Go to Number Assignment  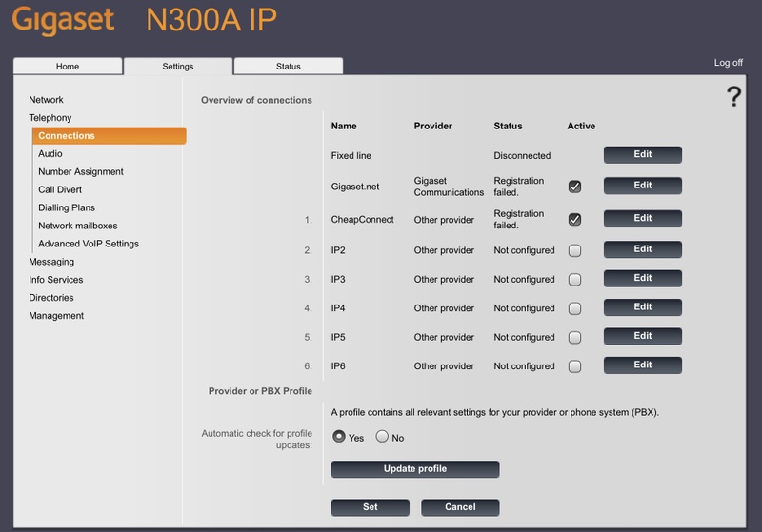81,171
